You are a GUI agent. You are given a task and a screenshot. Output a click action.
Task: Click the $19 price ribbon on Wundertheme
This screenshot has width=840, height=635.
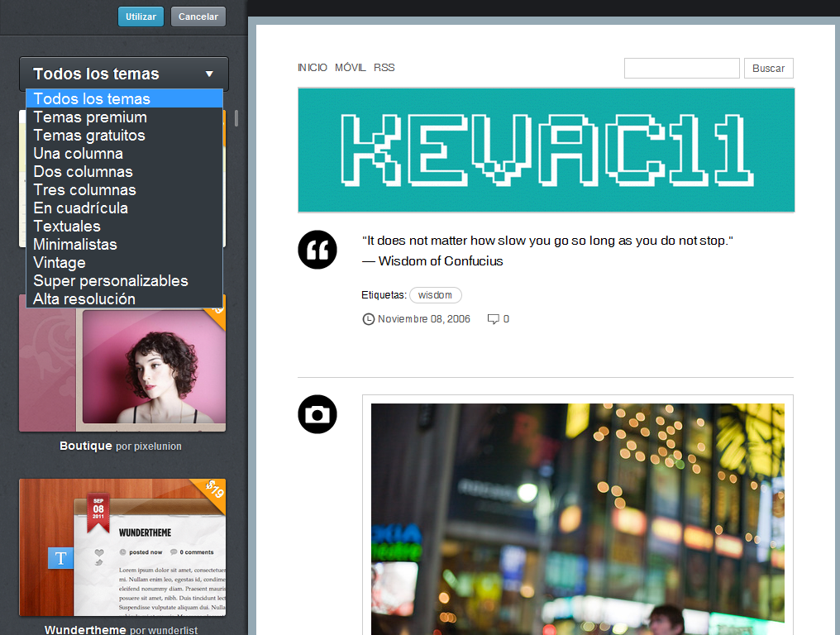point(213,489)
